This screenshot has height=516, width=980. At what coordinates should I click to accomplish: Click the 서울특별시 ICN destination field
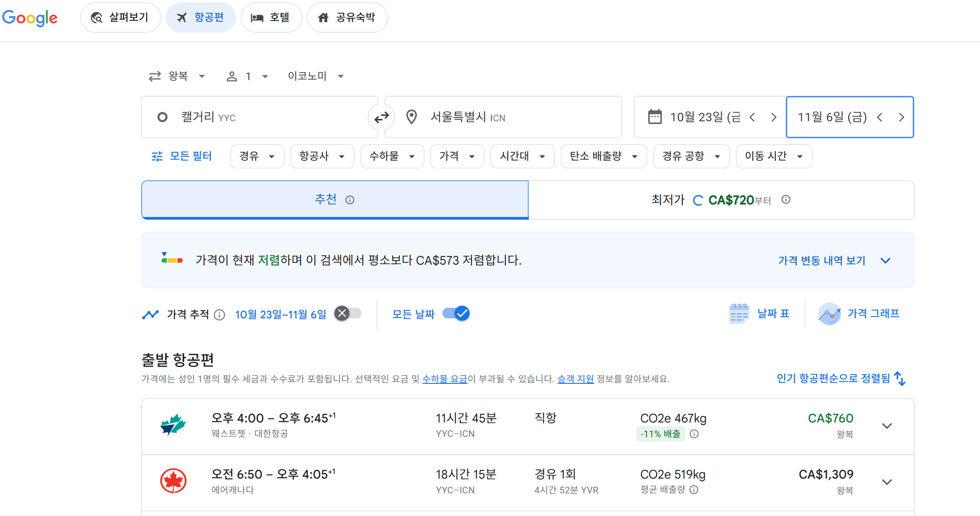coord(503,117)
